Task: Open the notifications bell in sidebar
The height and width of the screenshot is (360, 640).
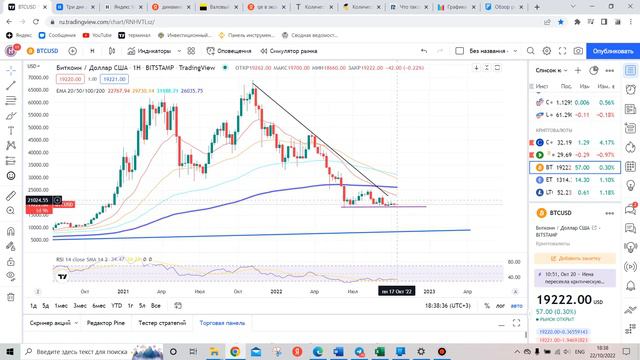Action: click(631, 285)
